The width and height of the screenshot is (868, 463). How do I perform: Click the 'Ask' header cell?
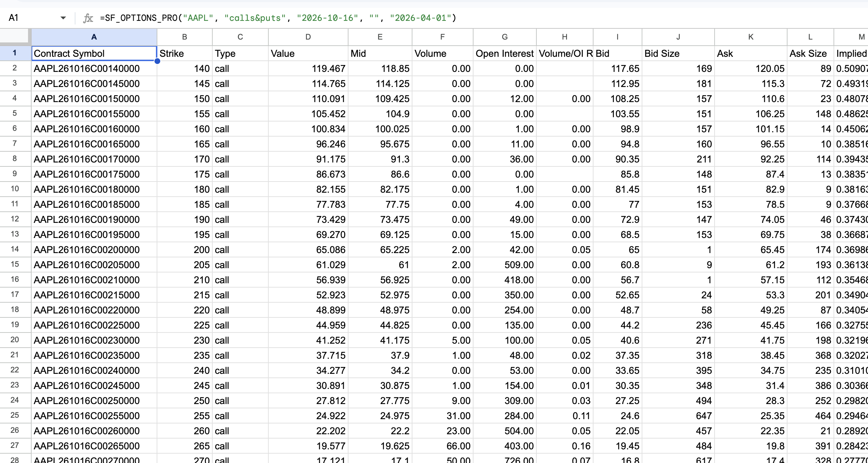pos(751,54)
